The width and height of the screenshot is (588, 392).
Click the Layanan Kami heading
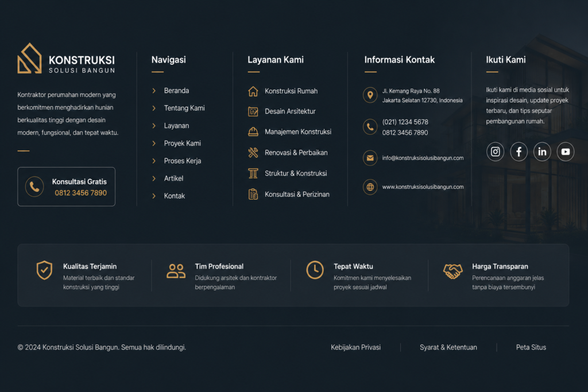point(276,60)
